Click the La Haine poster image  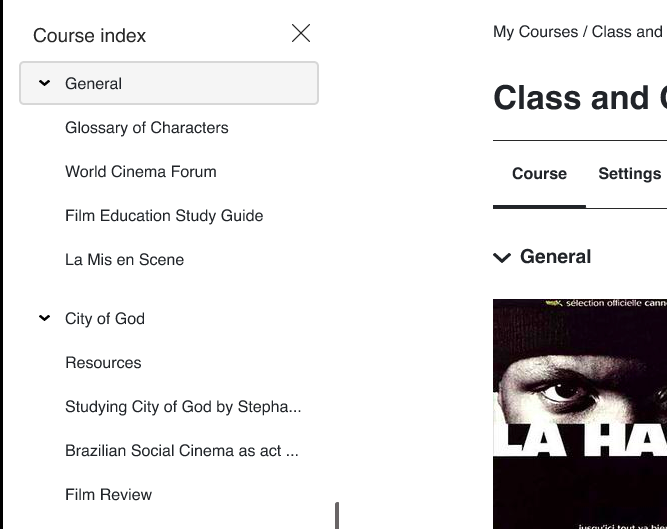pos(580,414)
